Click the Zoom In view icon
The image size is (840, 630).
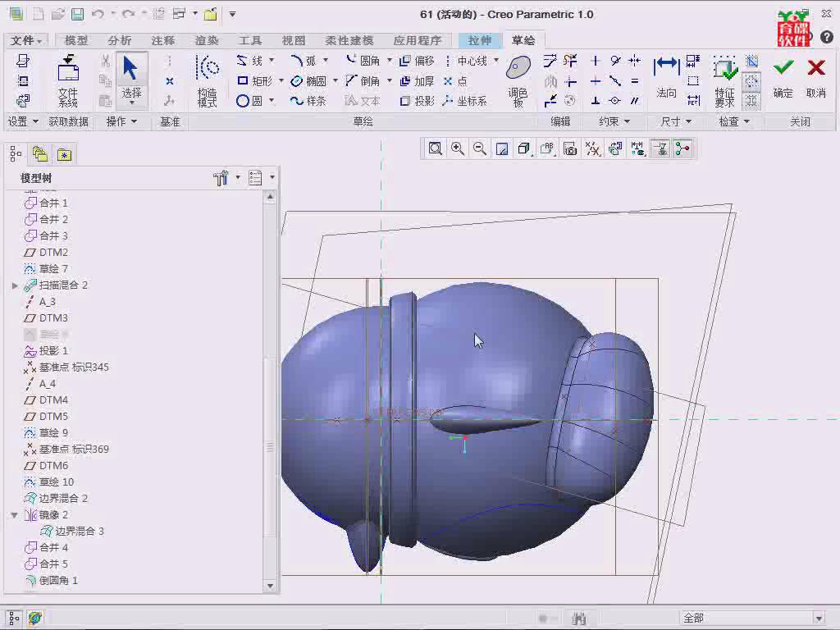point(458,148)
